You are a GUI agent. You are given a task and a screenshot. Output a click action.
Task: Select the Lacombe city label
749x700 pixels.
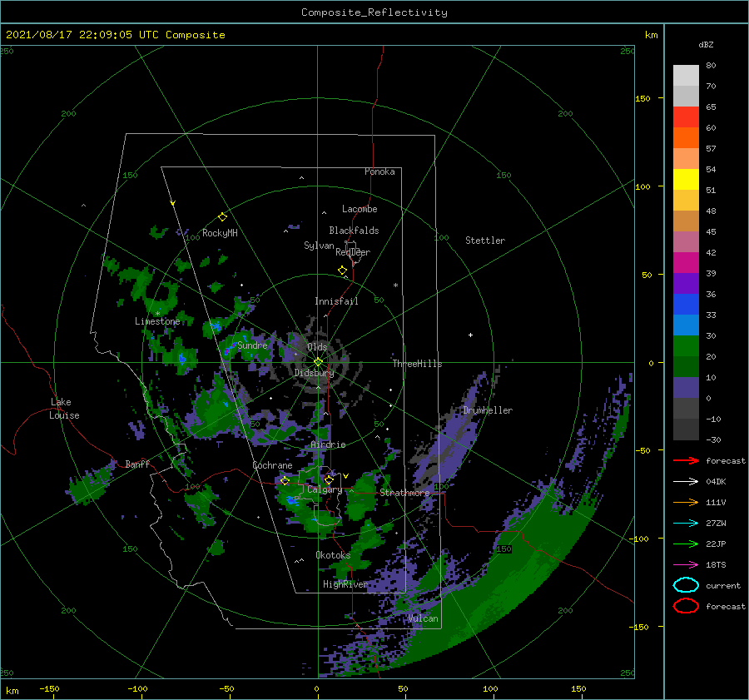pyautogui.click(x=360, y=209)
